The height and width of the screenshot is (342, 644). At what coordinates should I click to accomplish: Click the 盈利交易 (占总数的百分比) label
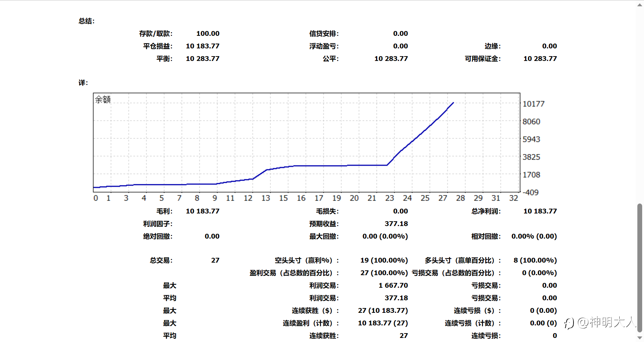pyautogui.click(x=294, y=273)
